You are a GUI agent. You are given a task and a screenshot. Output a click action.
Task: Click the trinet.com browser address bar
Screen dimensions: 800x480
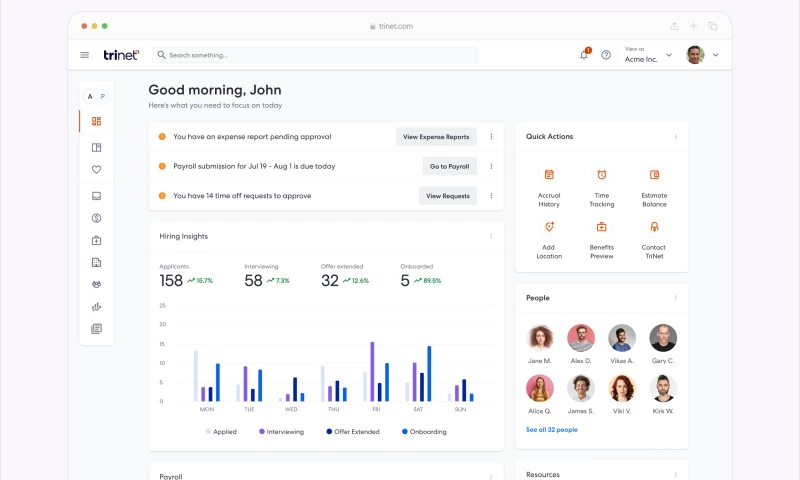click(392, 26)
